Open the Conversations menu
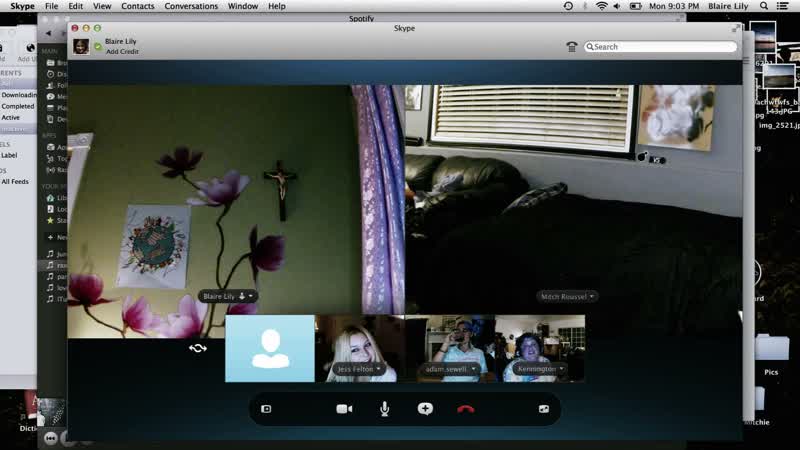 tap(191, 6)
